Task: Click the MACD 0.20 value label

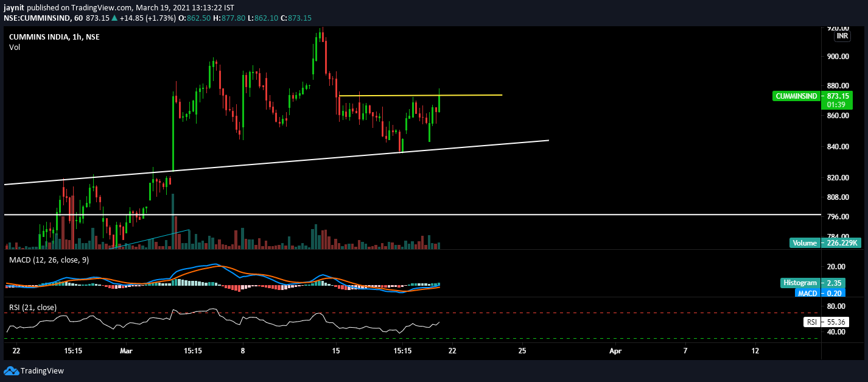Action: [819, 293]
